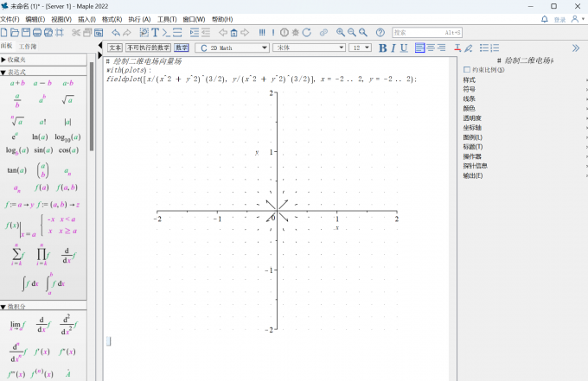588x381 pixels.
Task: Align text right
Action: pyautogui.click(x=441, y=48)
